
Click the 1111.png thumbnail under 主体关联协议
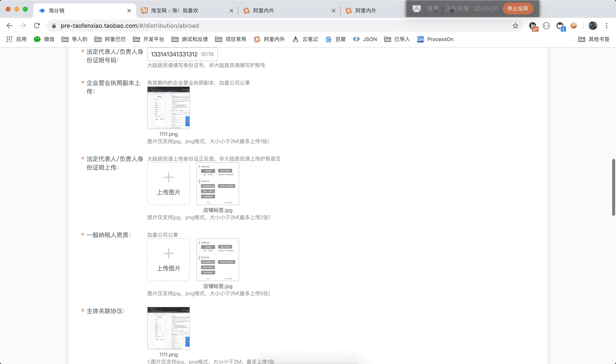coord(168,328)
